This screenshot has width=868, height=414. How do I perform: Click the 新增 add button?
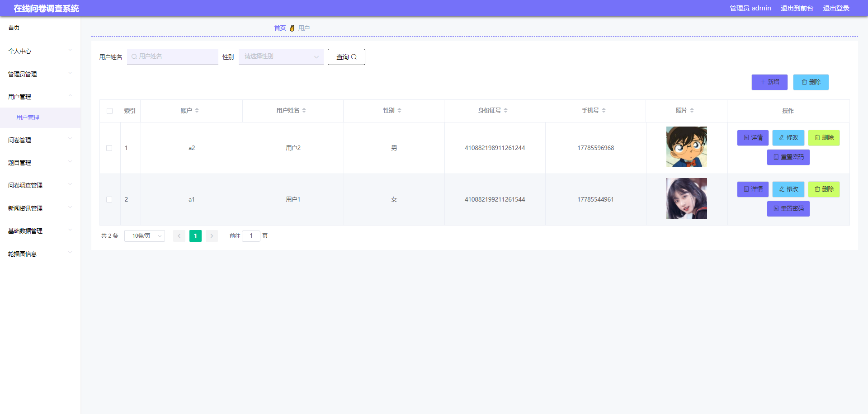769,82
